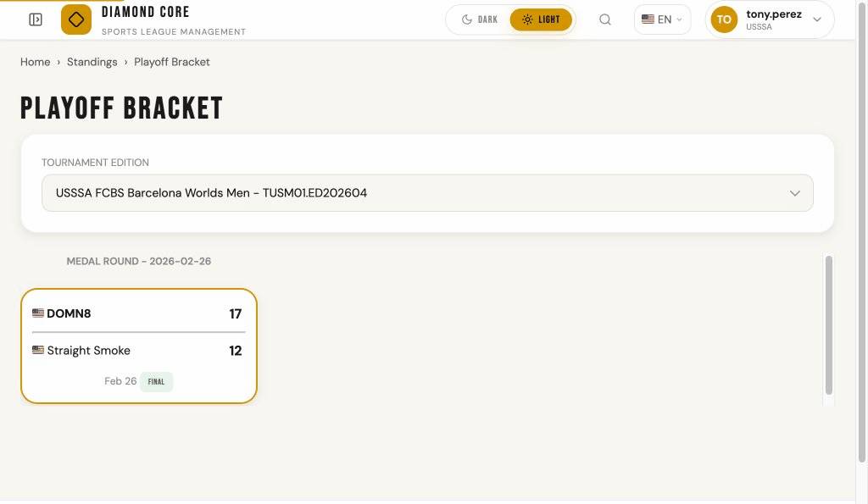The image size is (868, 504).
Task: Open the EN language dropdown
Action: (663, 19)
